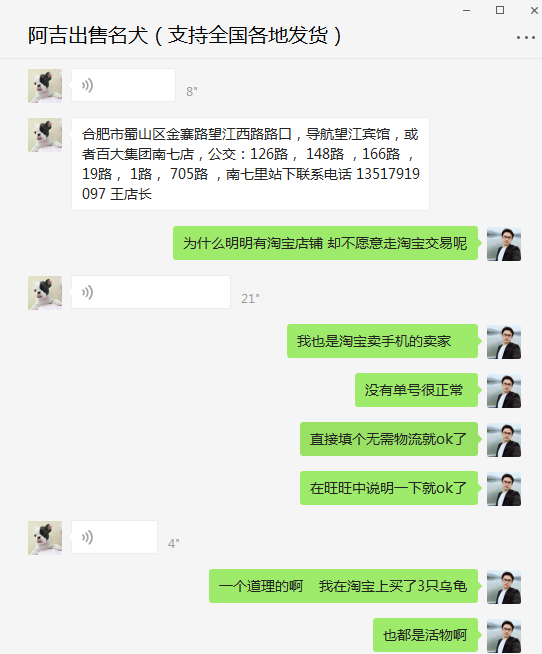
Task: Play the 21-second voice message
Action: [151, 292]
